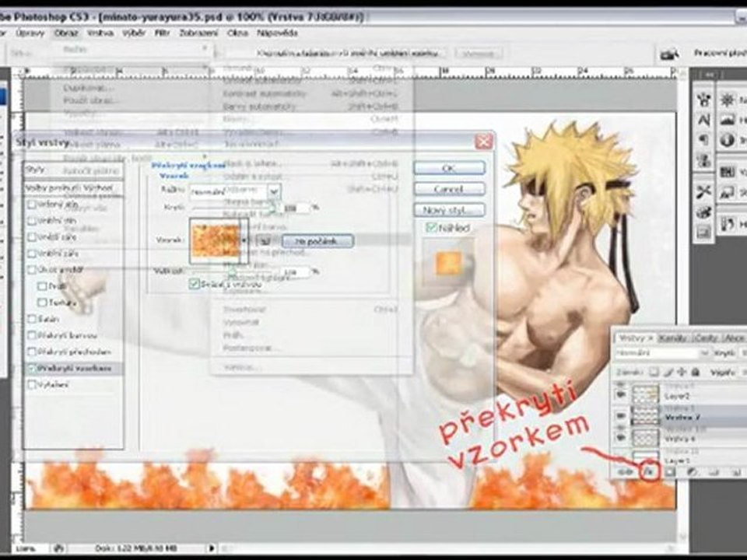Open the Info circle icon in dock
The image size is (747, 560).
pos(727,140)
